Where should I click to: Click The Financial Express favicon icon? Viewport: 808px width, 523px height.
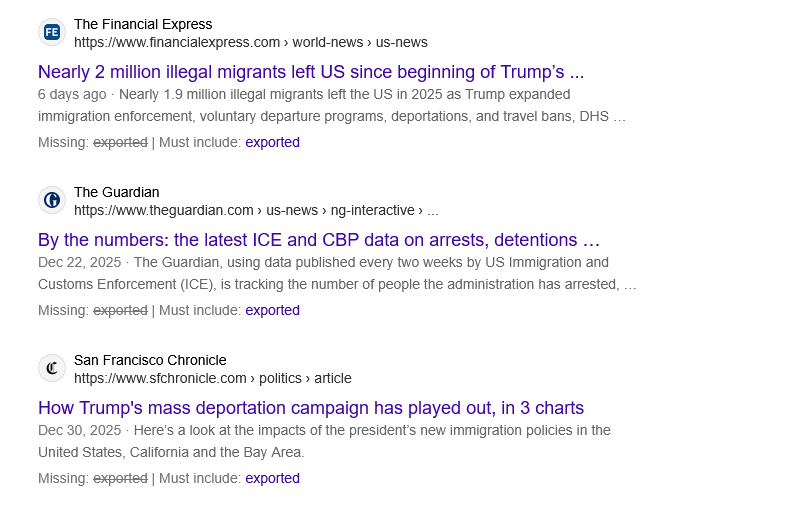pos(52,32)
